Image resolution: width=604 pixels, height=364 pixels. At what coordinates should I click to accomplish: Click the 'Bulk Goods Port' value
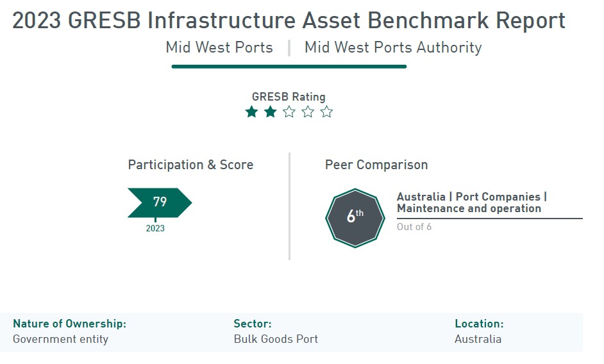click(x=276, y=339)
